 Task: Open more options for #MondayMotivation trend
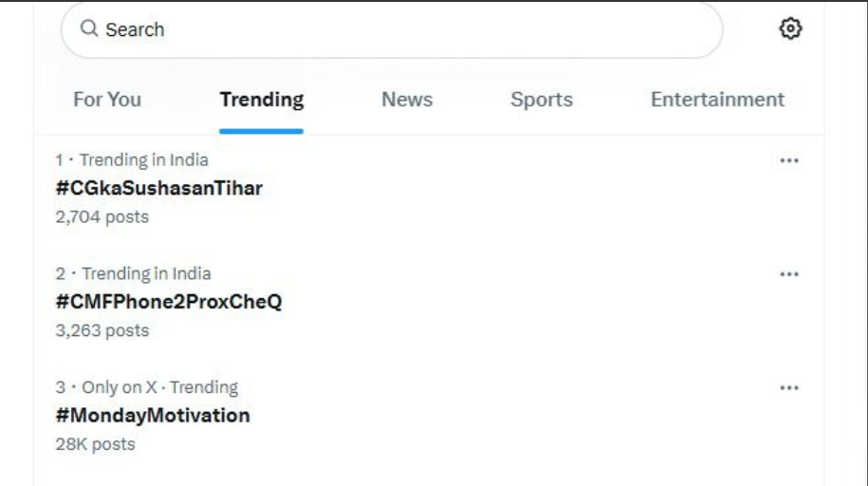(788, 388)
